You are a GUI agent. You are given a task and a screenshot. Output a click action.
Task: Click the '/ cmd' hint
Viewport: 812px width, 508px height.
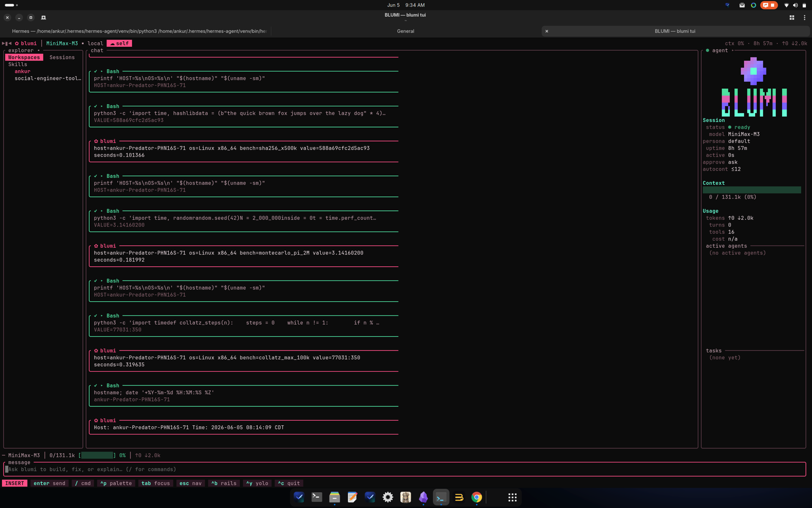[83, 484]
